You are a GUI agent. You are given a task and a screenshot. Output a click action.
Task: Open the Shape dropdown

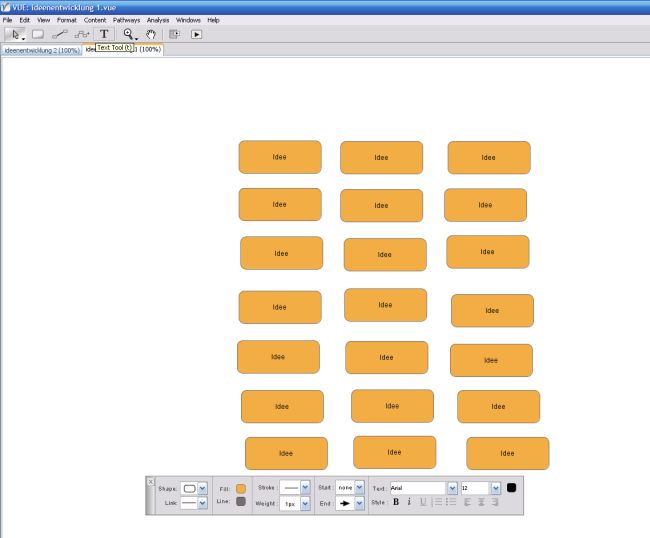point(203,488)
